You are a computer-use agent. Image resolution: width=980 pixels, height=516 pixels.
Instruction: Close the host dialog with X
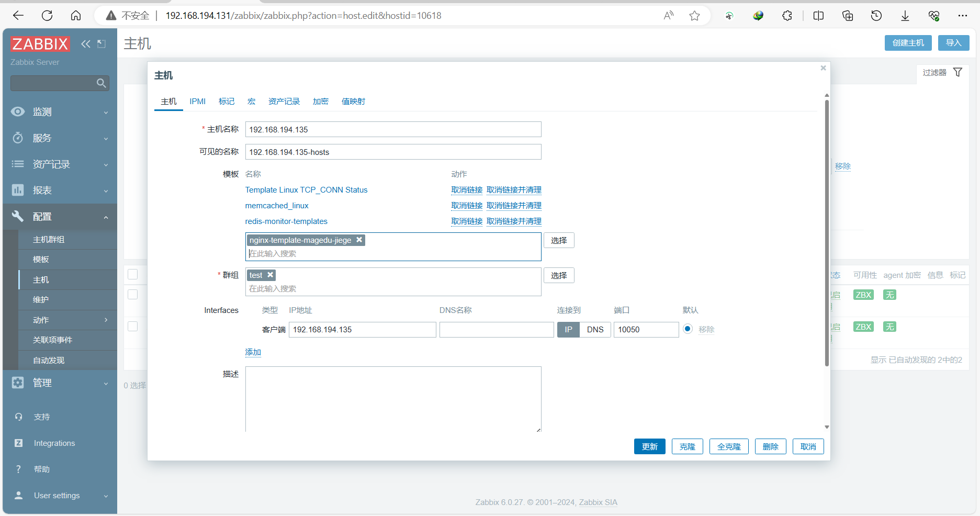click(823, 68)
